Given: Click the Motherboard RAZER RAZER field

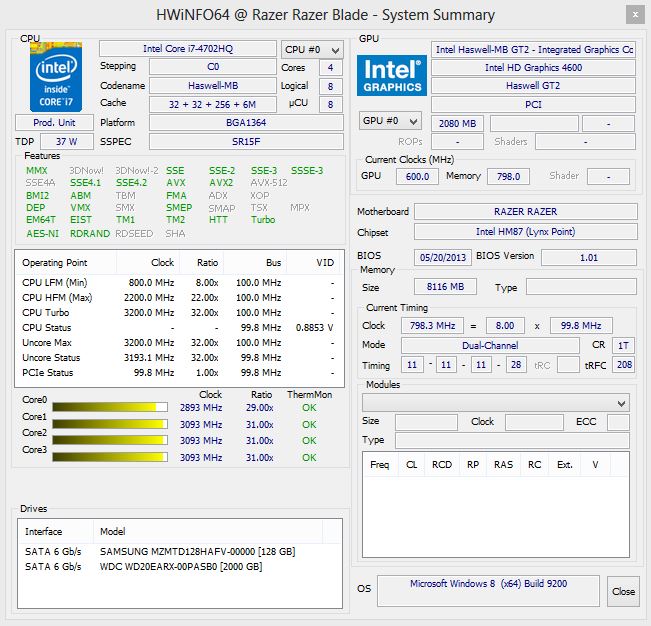Looking at the screenshot, I should coord(526,212).
